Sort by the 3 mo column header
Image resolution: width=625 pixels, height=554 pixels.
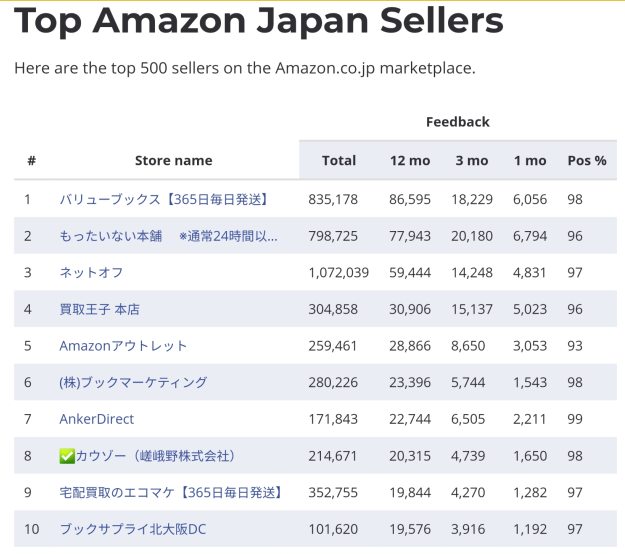[x=472, y=160]
